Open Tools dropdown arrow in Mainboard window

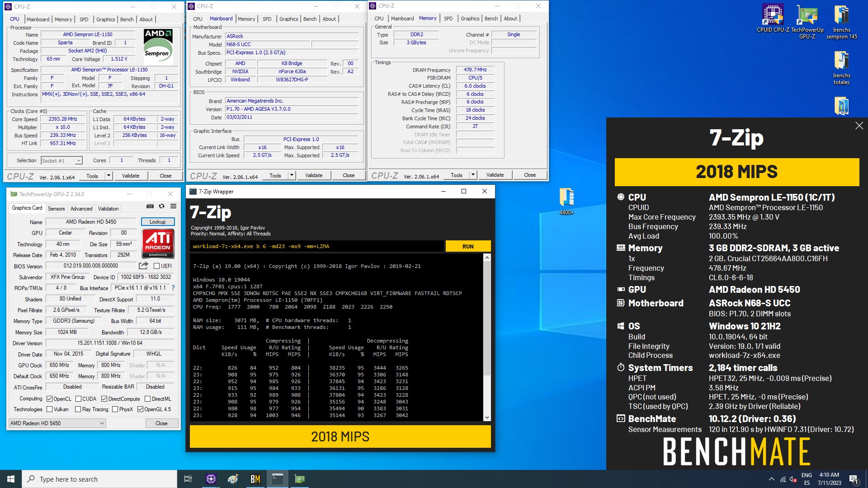tap(292, 175)
